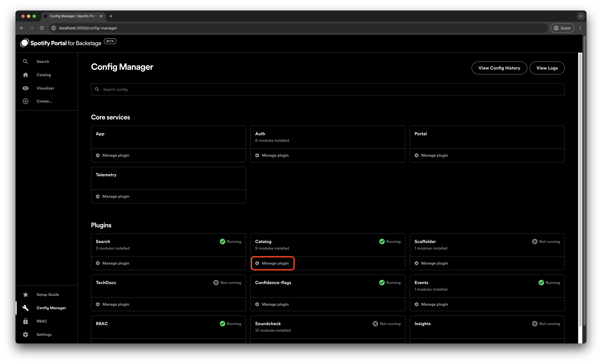Close the Config Manager browser tab
This screenshot has height=364, width=602.
(101, 16)
